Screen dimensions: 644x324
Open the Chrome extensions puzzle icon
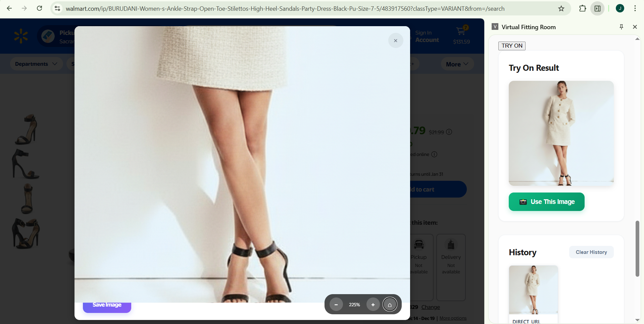pyautogui.click(x=583, y=8)
